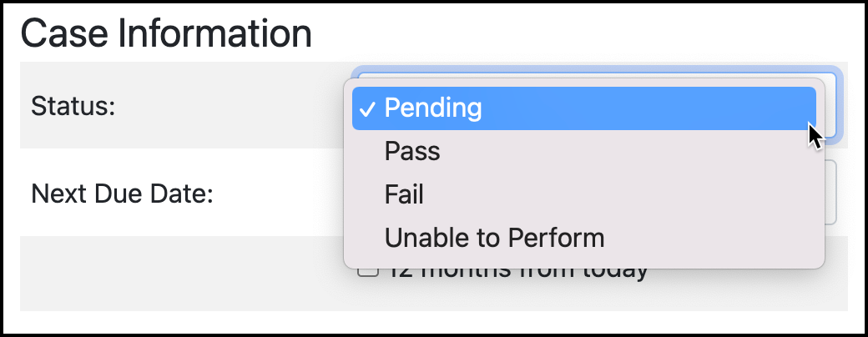The height and width of the screenshot is (337, 868).
Task: Click the Case Information heading
Action: click(165, 33)
